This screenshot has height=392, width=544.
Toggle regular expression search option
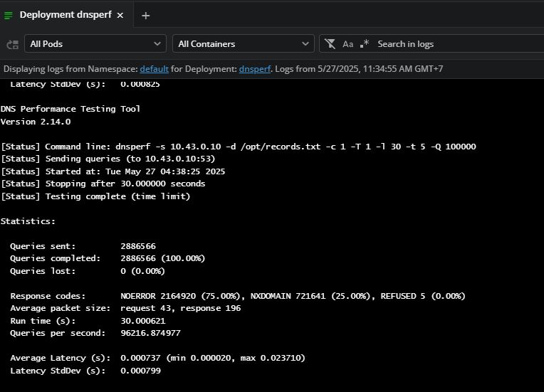point(365,44)
